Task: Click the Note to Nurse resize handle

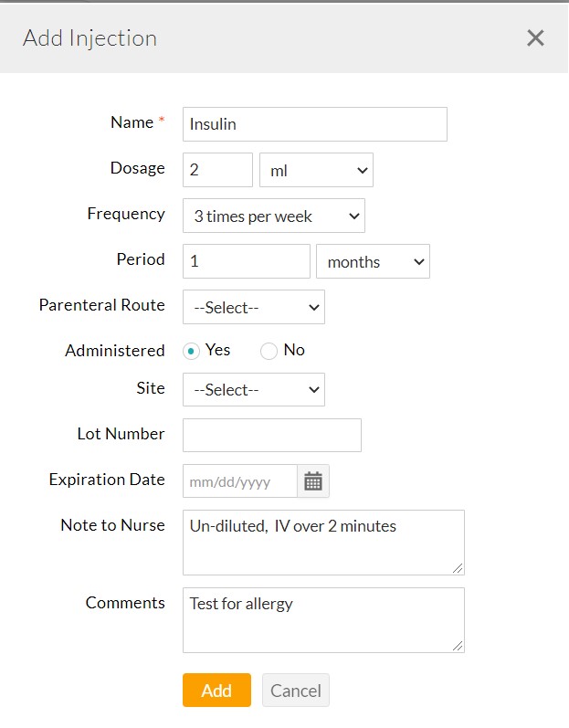Action: (458, 568)
